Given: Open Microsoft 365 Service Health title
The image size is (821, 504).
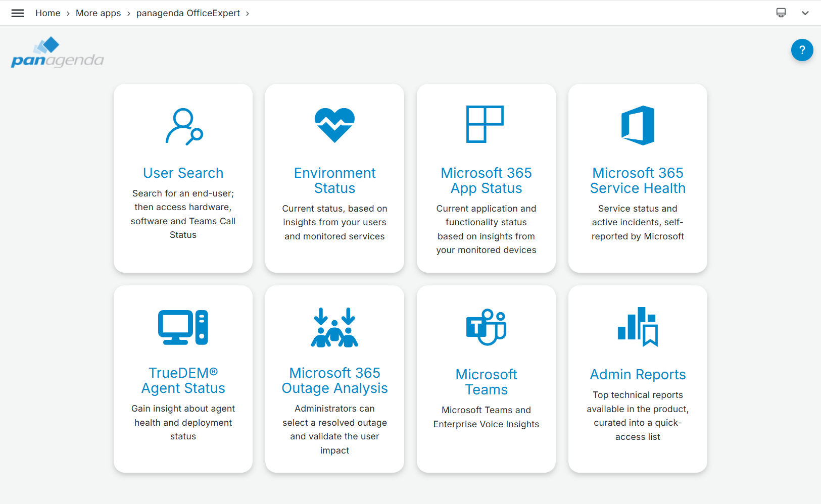Looking at the screenshot, I should 638,180.
